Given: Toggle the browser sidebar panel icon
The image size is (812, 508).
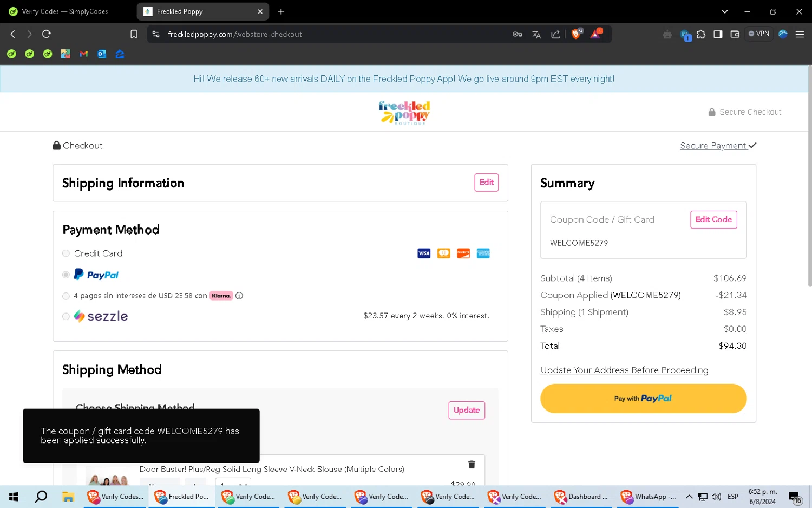Looking at the screenshot, I should 718,34.
